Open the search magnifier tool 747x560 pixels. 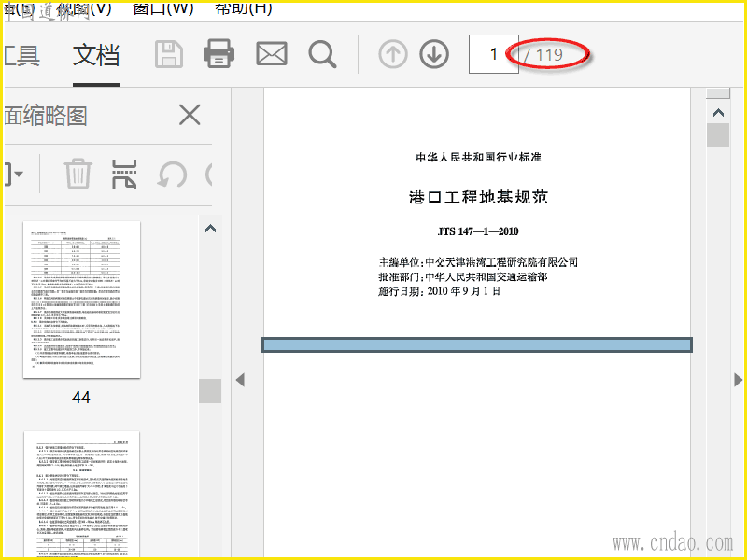[322, 54]
